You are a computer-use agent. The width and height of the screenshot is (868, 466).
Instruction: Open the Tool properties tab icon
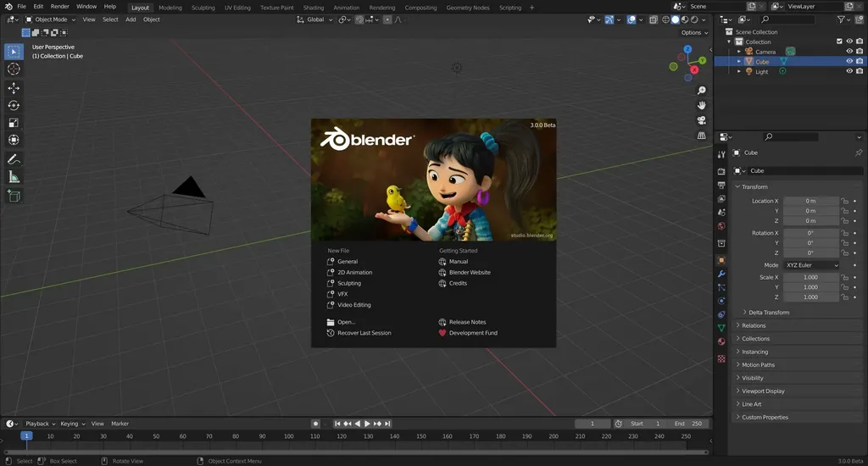pyautogui.click(x=721, y=154)
